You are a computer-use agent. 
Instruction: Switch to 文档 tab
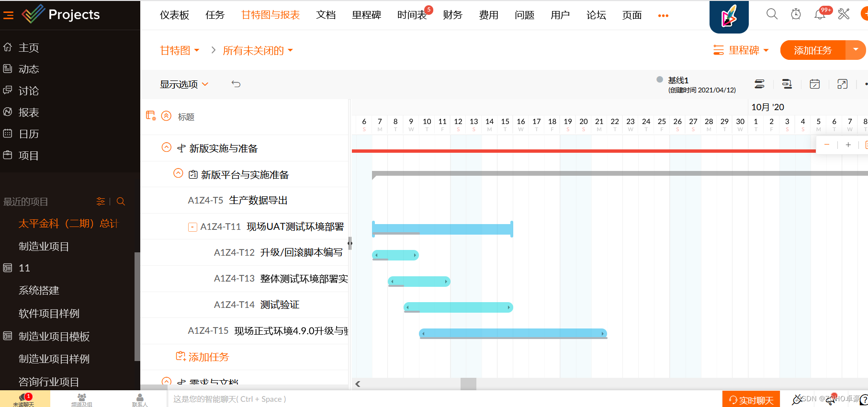[x=326, y=15]
